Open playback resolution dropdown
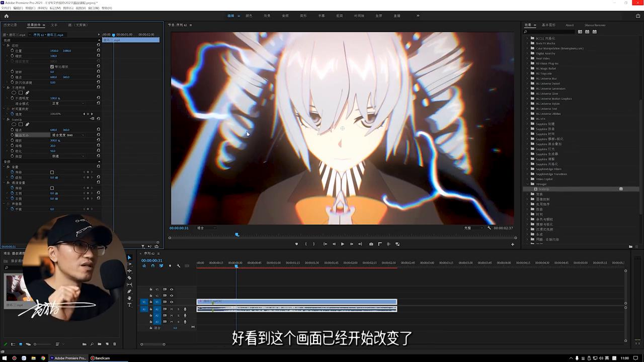The height and width of the screenshot is (362, 644). pyautogui.click(x=473, y=228)
